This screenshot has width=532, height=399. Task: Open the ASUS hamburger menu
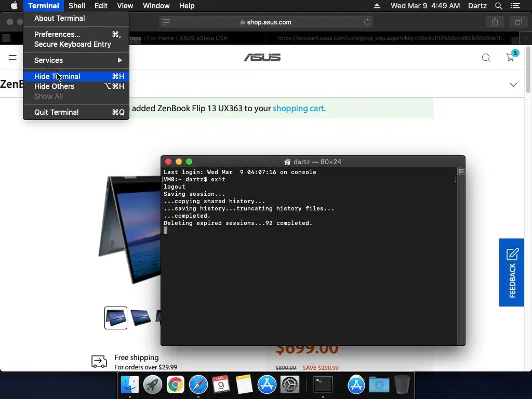click(12, 58)
